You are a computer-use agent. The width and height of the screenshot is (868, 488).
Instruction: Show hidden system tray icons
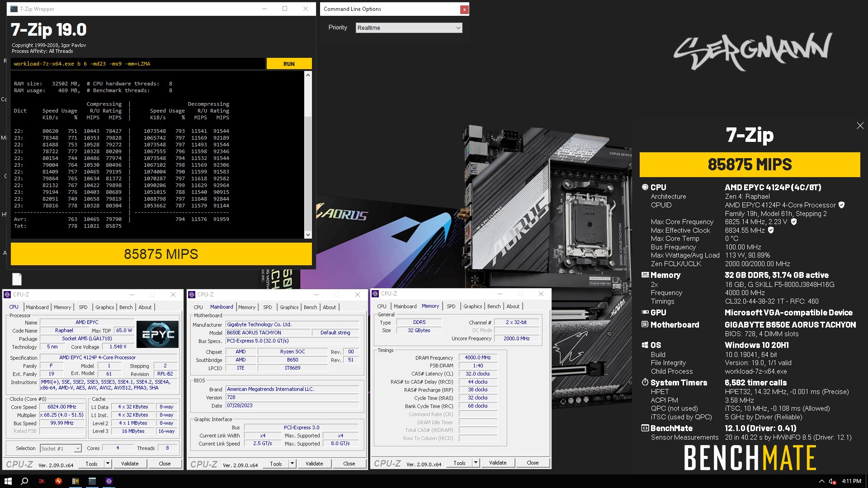coord(821,481)
